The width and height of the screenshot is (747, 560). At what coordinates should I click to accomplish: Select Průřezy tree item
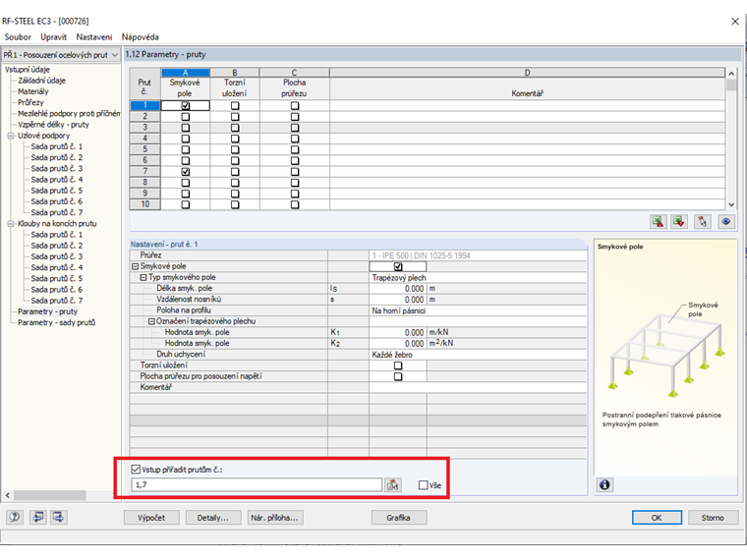tap(30, 102)
